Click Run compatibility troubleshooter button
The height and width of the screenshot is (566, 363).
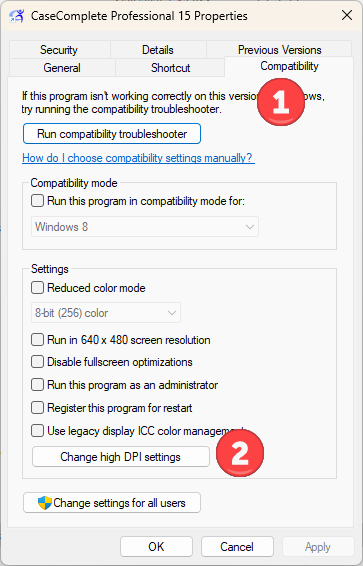pyautogui.click(x=112, y=134)
